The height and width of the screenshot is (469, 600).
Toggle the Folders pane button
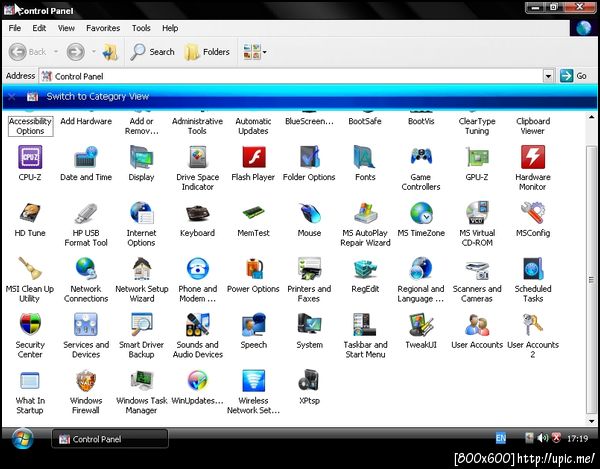tap(207, 52)
